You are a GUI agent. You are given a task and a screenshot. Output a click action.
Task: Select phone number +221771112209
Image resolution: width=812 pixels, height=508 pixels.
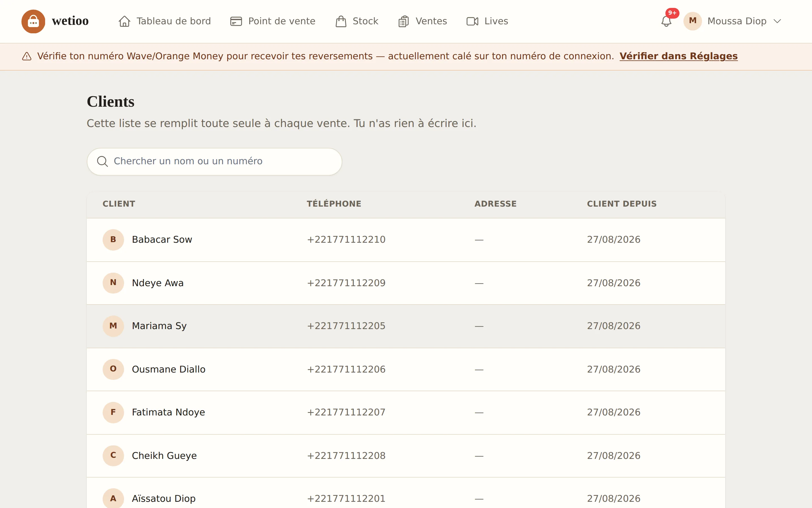[x=346, y=283]
